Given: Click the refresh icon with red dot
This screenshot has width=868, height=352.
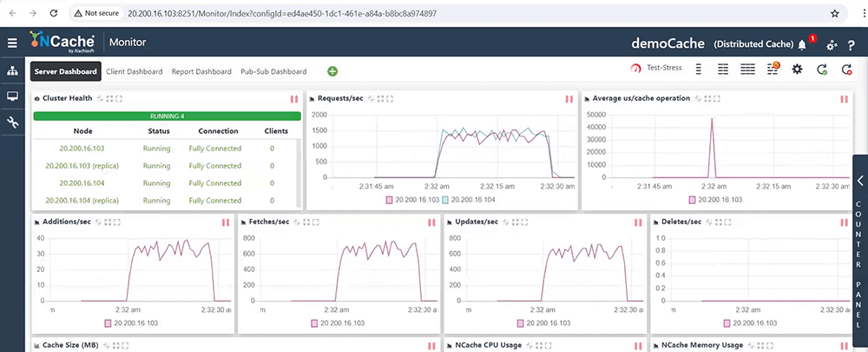Looking at the screenshot, I should 846,70.
